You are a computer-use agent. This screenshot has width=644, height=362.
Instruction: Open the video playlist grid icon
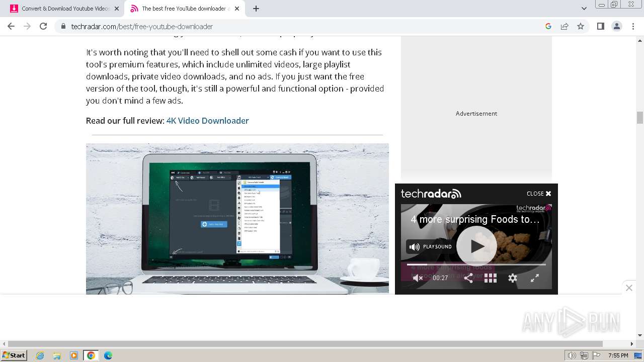[x=491, y=278]
